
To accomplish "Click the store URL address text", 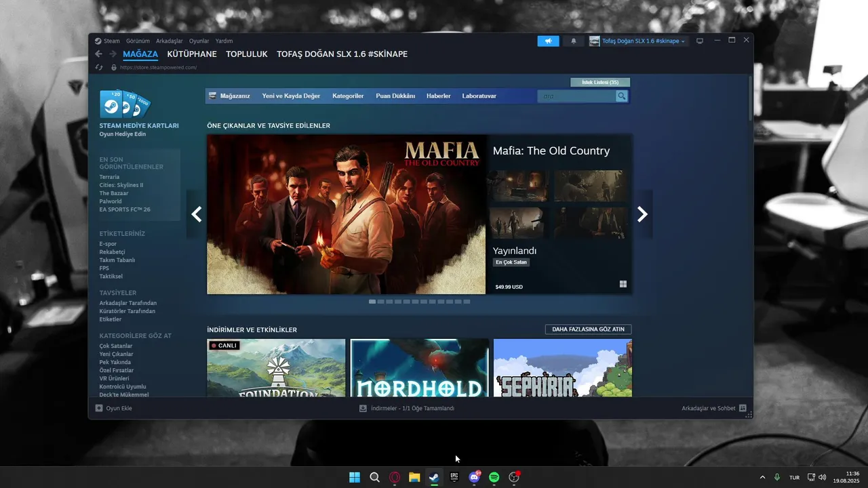I will (159, 67).
